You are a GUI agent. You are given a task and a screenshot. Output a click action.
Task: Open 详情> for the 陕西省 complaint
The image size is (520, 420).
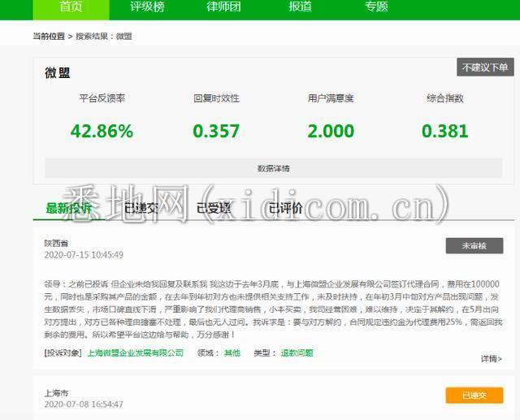pyautogui.click(x=492, y=359)
